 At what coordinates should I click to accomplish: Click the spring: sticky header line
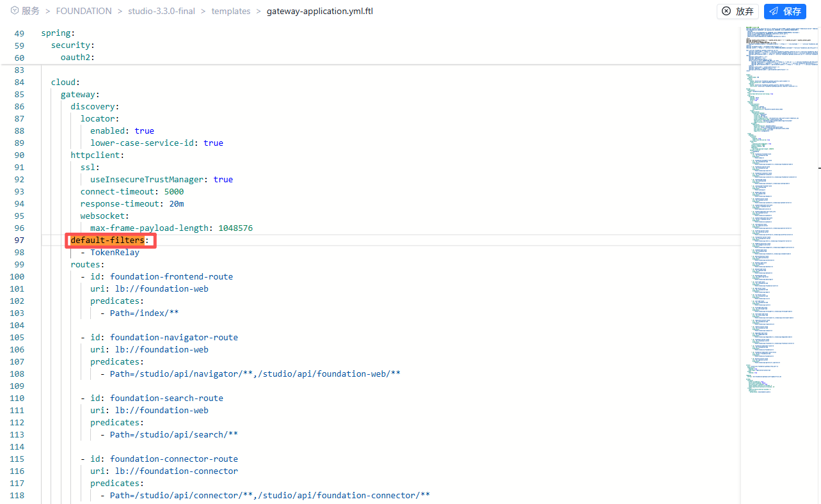(x=58, y=33)
